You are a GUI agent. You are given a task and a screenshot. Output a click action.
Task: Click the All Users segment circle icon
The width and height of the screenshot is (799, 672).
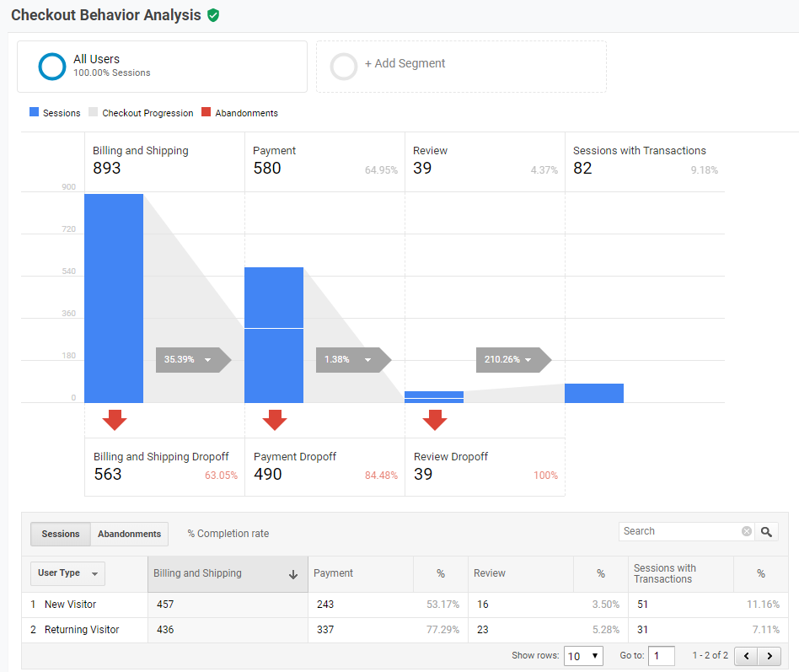52,67
